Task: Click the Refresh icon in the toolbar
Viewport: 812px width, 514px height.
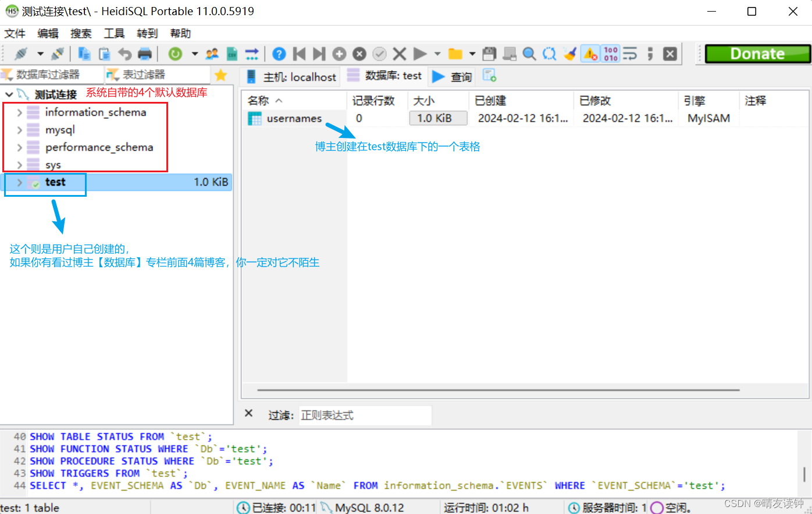Action: click(x=176, y=54)
